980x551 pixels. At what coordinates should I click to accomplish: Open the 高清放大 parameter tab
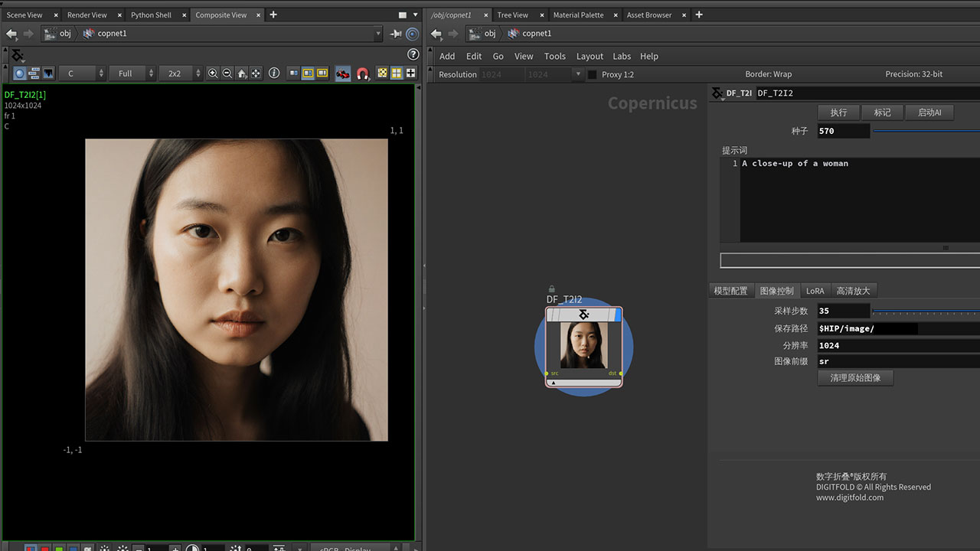click(x=854, y=291)
